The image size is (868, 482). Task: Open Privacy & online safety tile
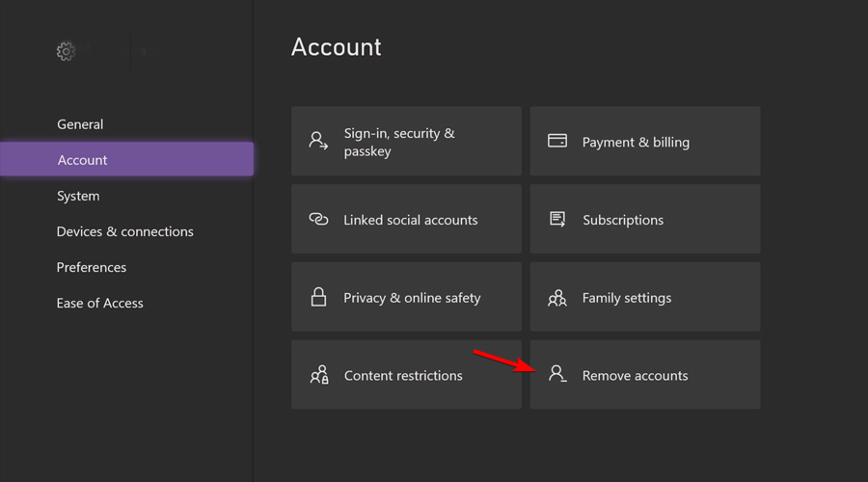coord(406,297)
